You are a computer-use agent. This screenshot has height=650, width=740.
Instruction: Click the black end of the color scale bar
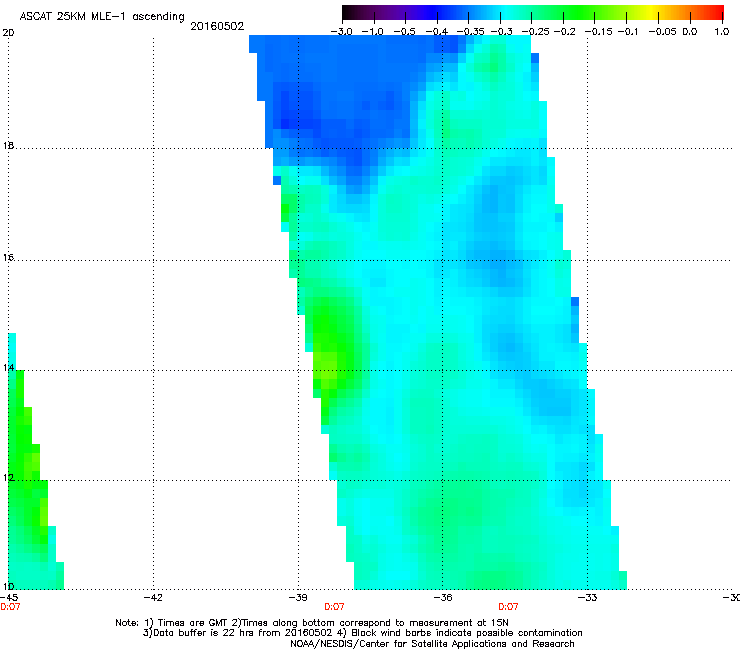point(350,13)
